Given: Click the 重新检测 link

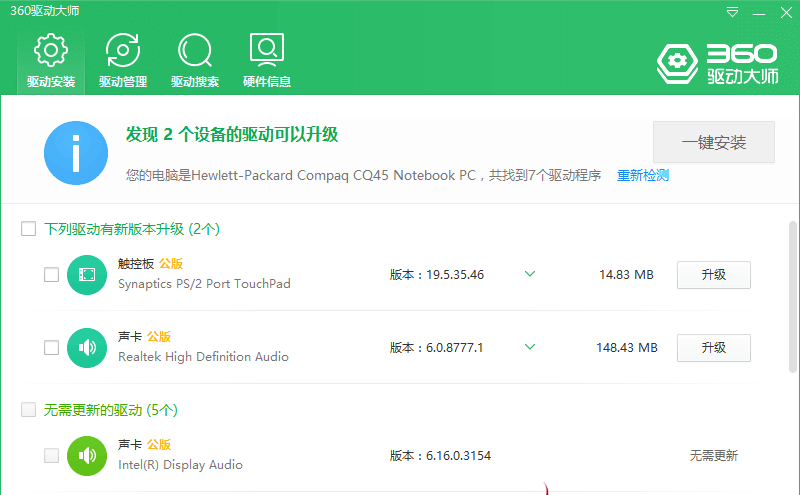Looking at the screenshot, I should point(643,176).
